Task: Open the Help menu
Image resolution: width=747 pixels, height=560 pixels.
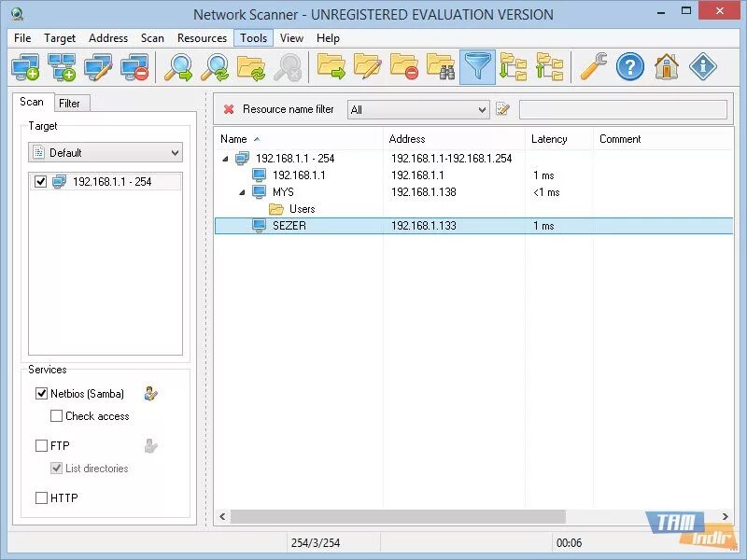Action: (x=329, y=38)
